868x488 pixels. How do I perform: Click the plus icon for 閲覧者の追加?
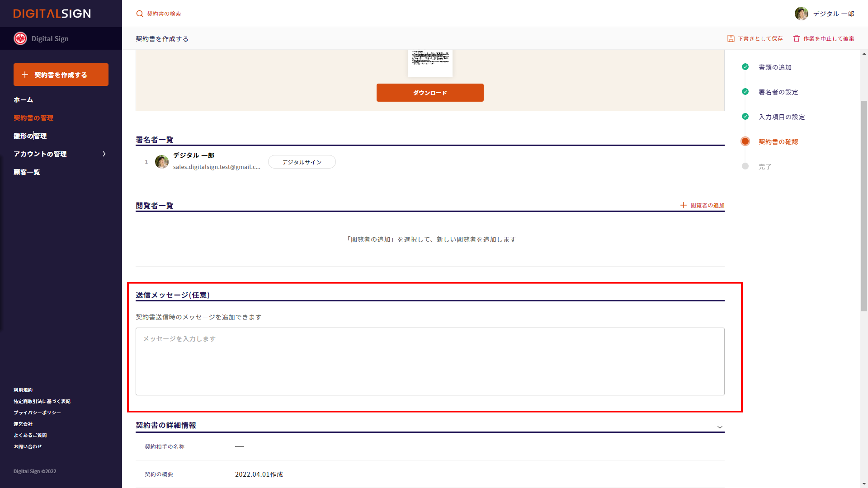tap(683, 205)
